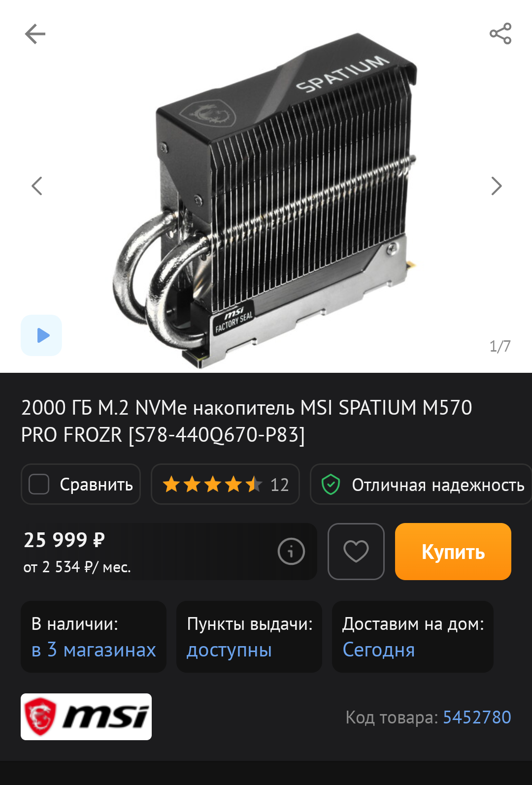Screen dimensions: 532x785
Task: Open reviews via the star rating
Action: (x=225, y=484)
